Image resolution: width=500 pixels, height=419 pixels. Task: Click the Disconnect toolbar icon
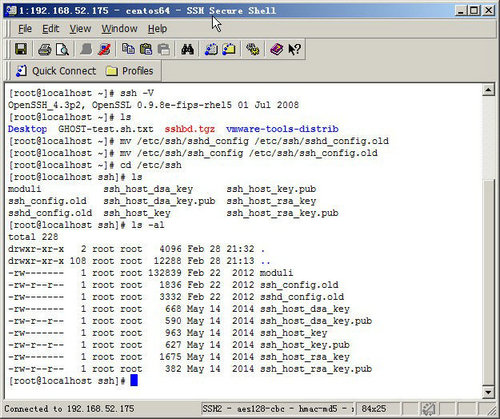click(104, 49)
